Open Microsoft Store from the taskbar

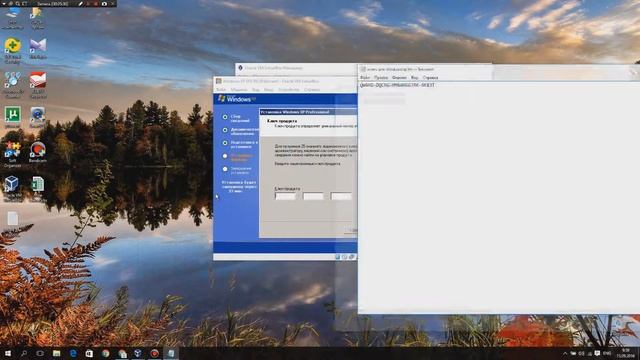point(89,353)
